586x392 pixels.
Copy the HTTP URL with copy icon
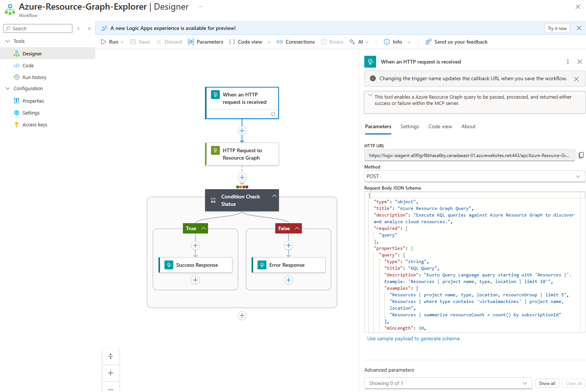581,155
